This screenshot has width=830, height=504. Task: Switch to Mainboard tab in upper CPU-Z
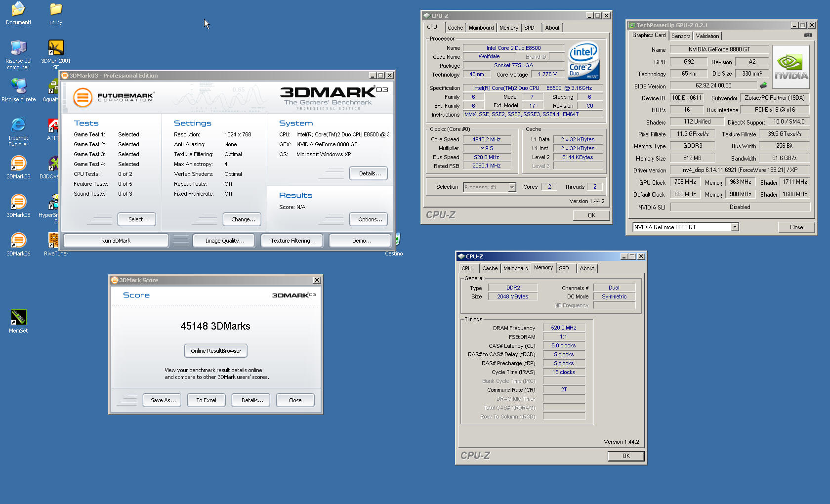click(x=481, y=28)
